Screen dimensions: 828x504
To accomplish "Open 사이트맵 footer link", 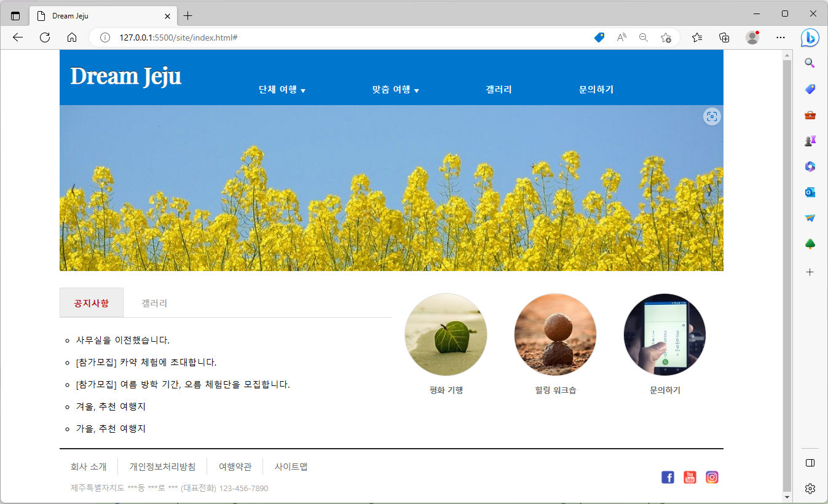I will (x=291, y=467).
